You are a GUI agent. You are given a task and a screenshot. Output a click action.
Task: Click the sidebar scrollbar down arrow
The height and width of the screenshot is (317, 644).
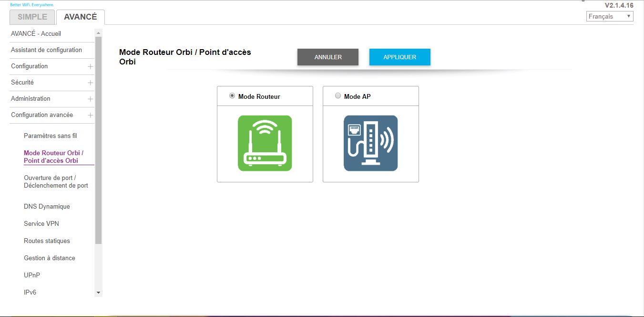tap(99, 292)
